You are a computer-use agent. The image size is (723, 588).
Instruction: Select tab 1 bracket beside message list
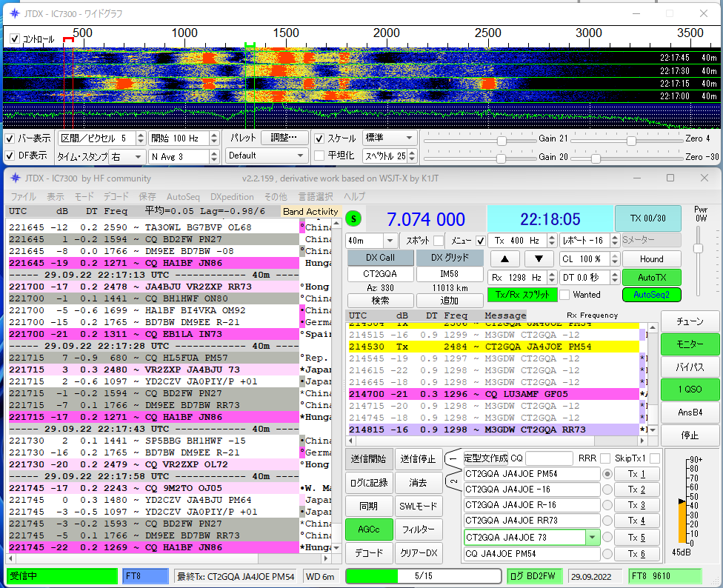tap(452, 459)
